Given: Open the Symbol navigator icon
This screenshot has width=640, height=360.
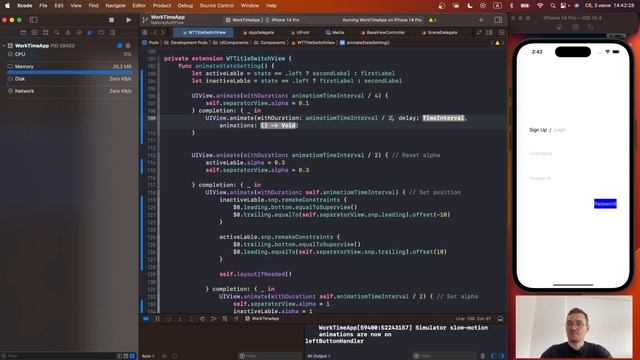Looking at the screenshot, I should pos(45,33).
